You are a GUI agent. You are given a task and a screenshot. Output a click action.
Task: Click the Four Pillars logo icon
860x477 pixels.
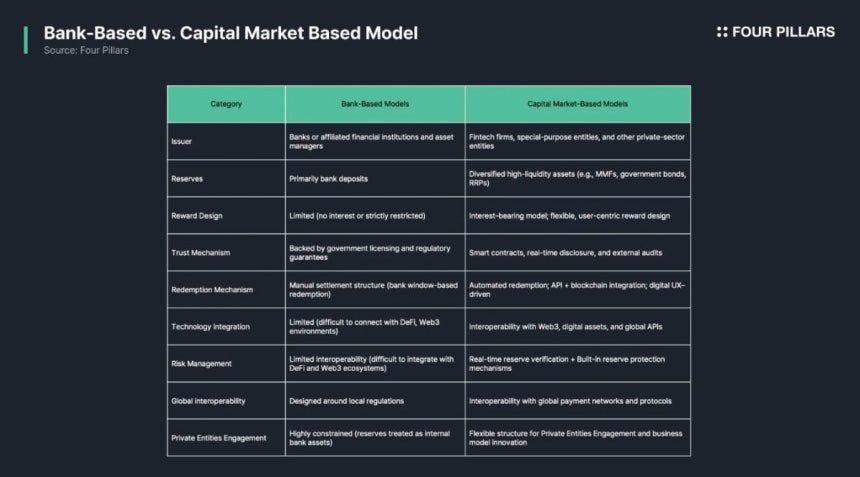[x=722, y=32]
